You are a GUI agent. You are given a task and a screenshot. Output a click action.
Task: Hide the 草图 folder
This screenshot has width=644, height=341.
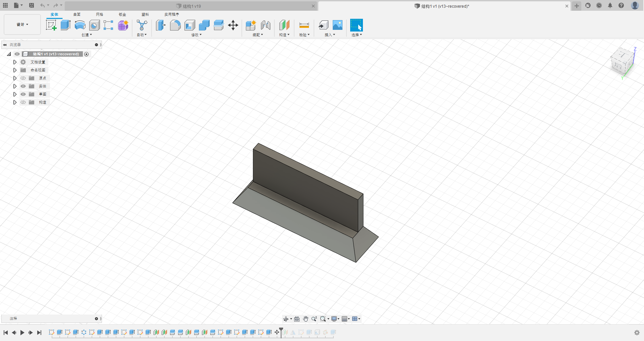coord(23,94)
